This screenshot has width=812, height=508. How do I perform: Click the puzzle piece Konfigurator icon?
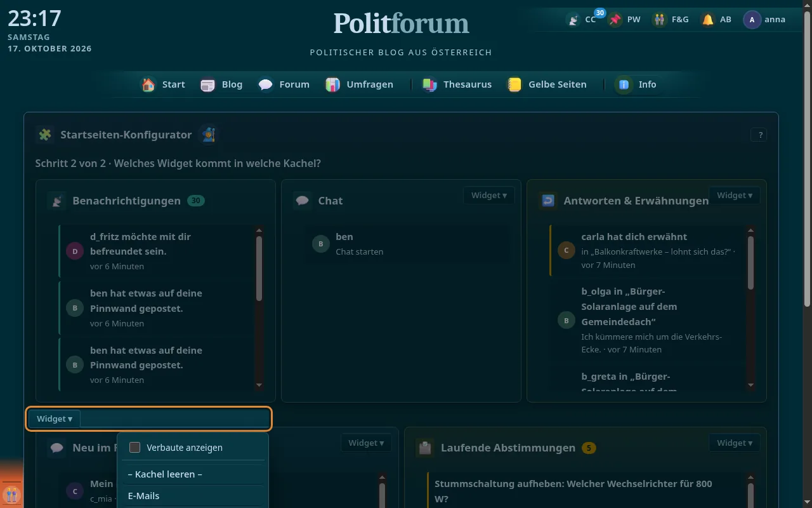45,135
